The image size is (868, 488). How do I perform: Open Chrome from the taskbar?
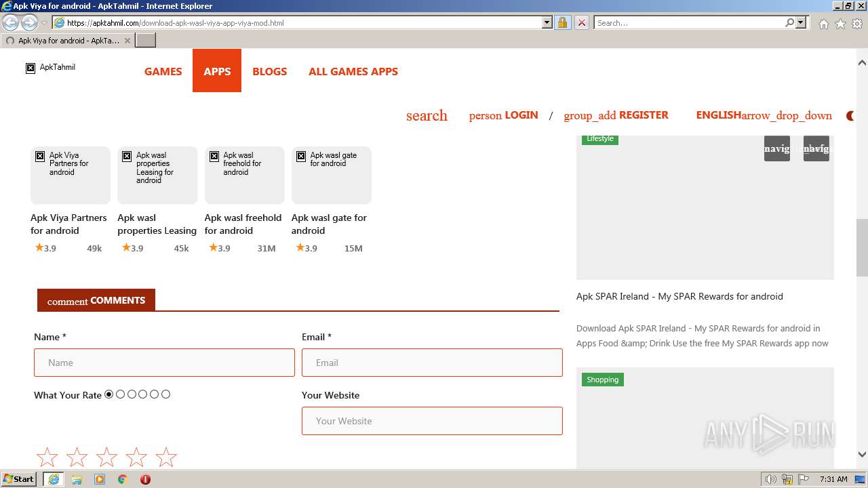pos(123,479)
